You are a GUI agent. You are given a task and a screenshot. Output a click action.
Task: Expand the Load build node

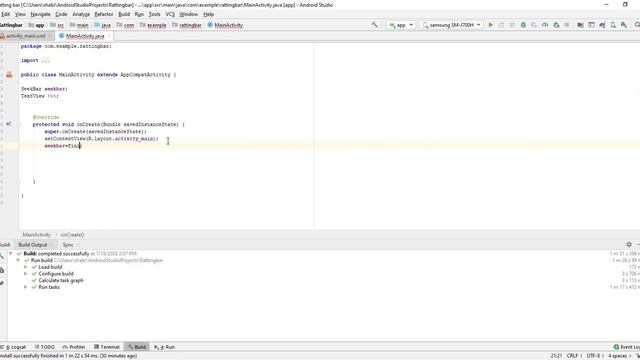26,267
